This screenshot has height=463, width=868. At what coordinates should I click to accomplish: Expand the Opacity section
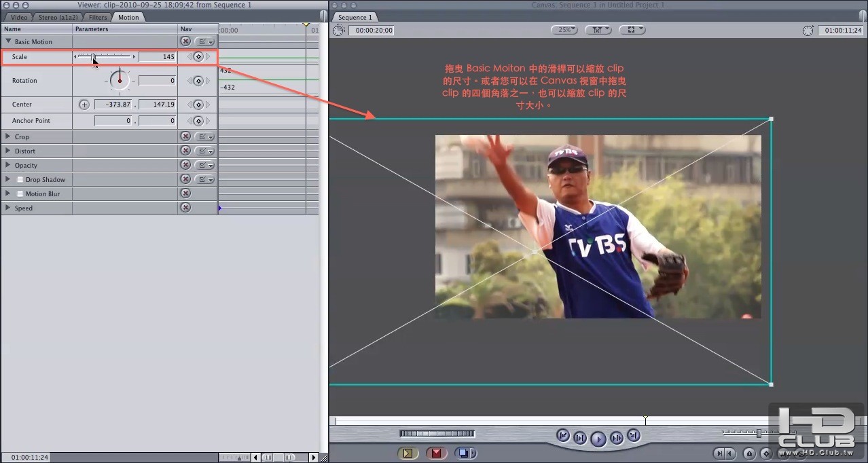pyautogui.click(x=8, y=165)
